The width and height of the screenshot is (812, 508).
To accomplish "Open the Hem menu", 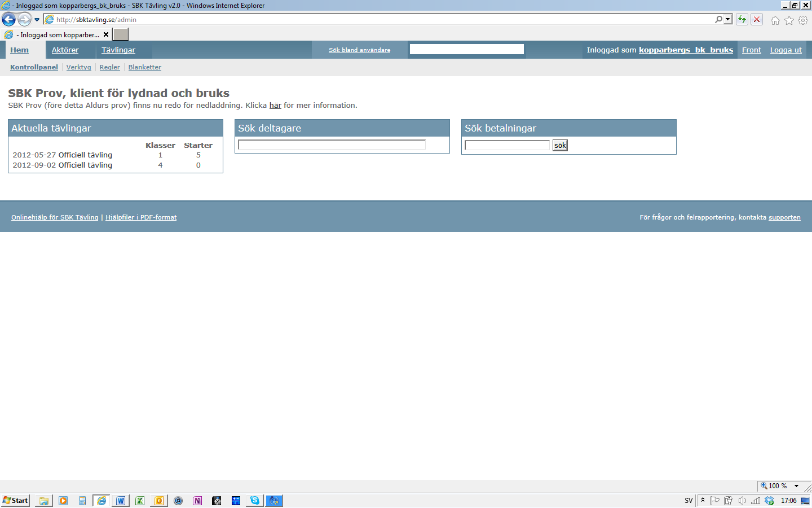I will pyautogui.click(x=19, y=50).
